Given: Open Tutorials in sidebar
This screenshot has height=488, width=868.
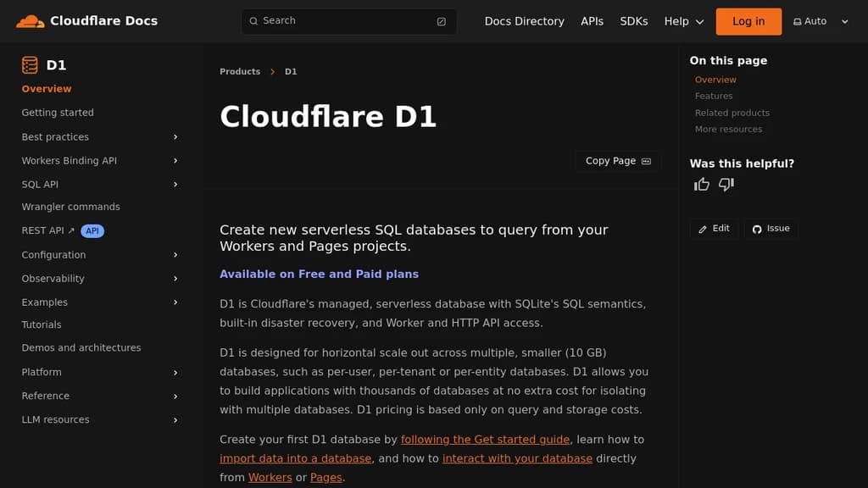Looking at the screenshot, I should tap(42, 324).
